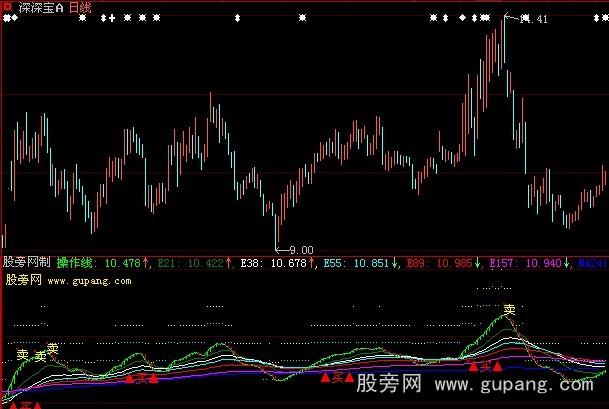Click the E55 value 10.851
The width and height of the screenshot is (609, 409).
(371, 263)
